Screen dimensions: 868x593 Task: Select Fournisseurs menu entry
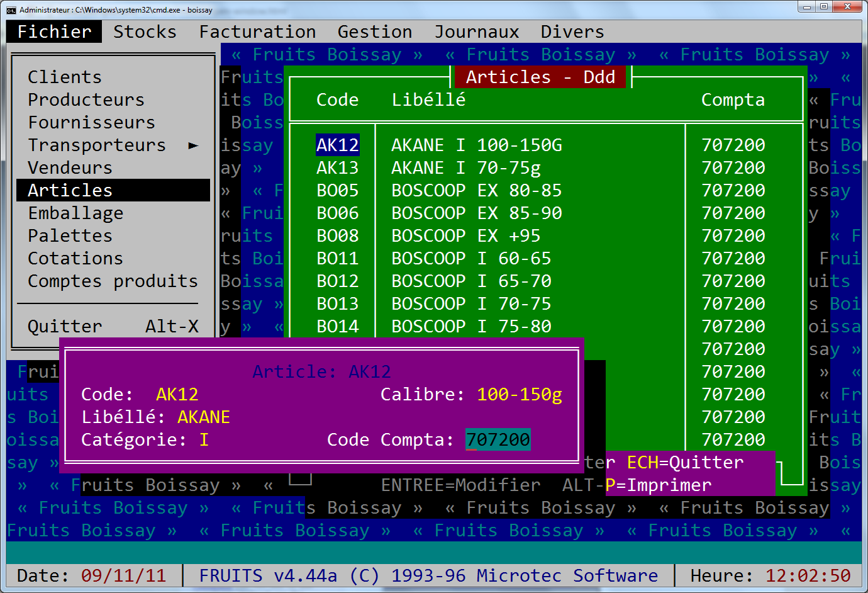coord(91,122)
